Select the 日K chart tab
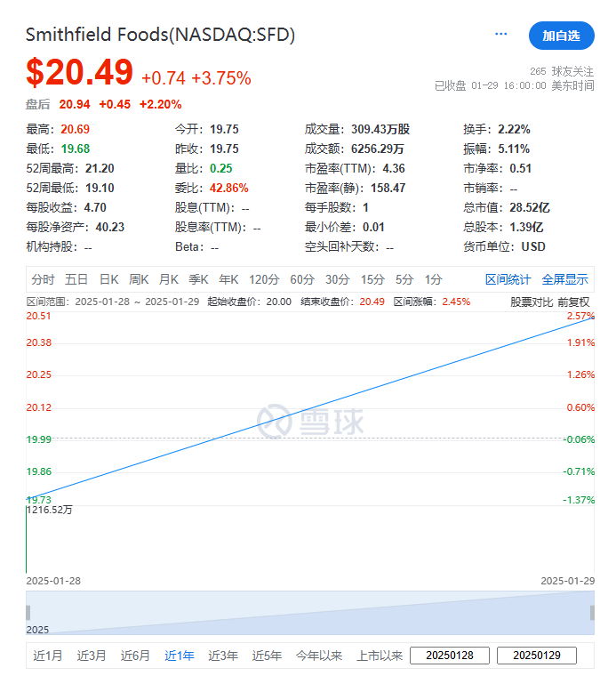 tap(109, 280)
